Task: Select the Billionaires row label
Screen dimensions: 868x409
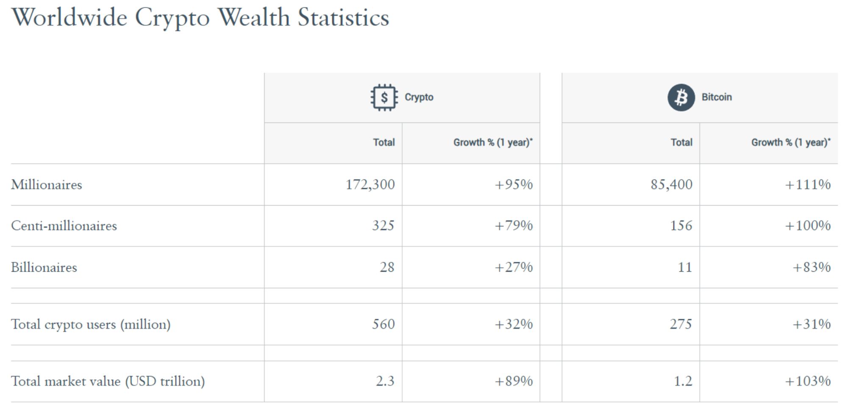Action: (44, 267)
